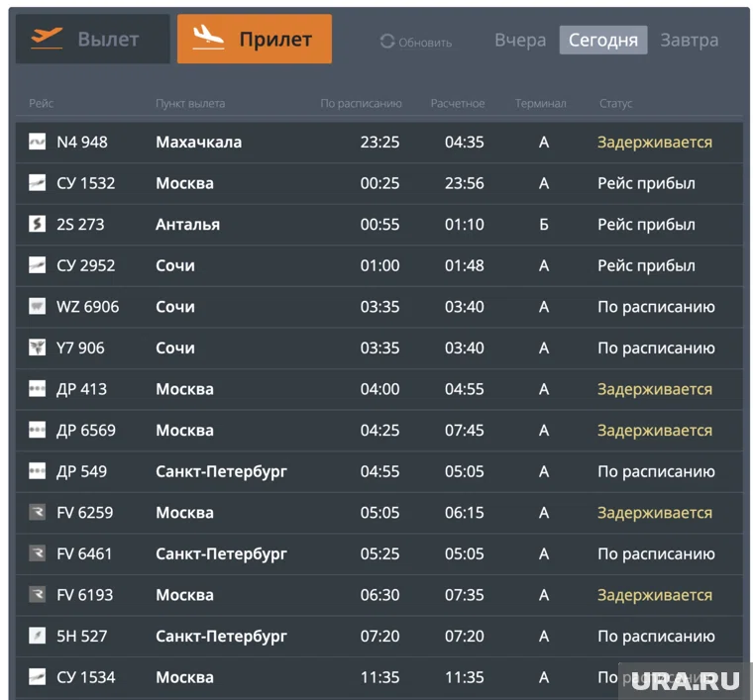This screenshot has height=700, width=753.
Task: Click the Pobeda logo beside ДР 413
Action: (38, 389)
